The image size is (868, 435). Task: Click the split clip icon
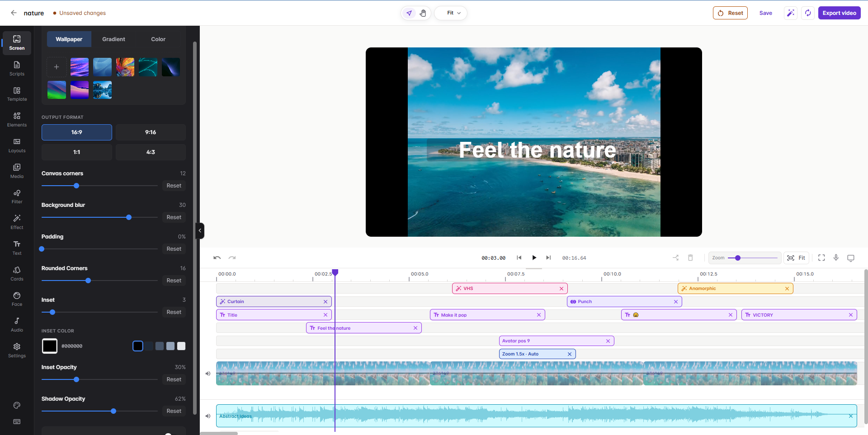point(675,258)
